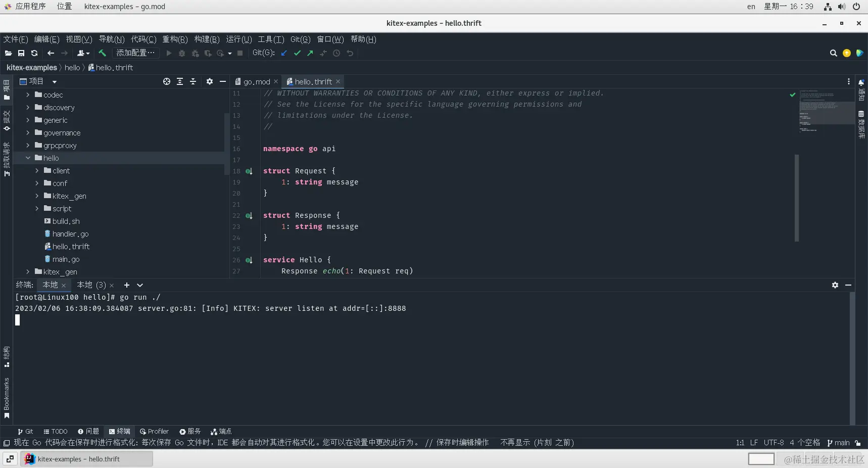The height and width of the screenshot is (468, 868).
Task: Open the 重构(R) menu
Action: pyautogui.click(x=175, y=39)
